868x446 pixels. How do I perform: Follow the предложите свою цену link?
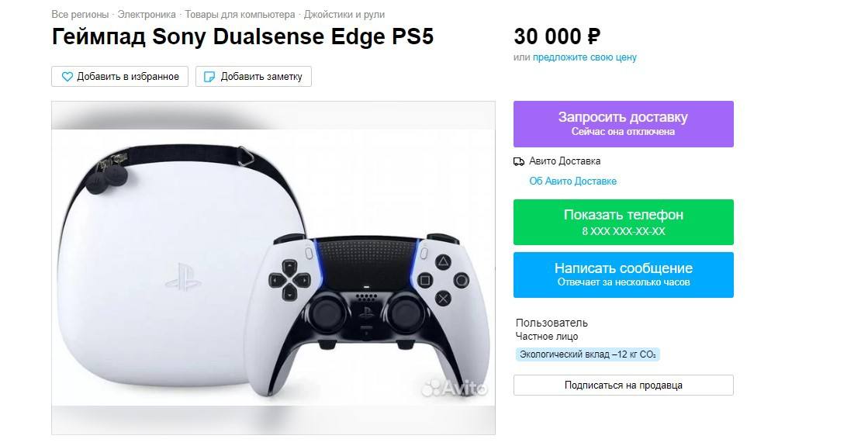click(x=584, y=57)
